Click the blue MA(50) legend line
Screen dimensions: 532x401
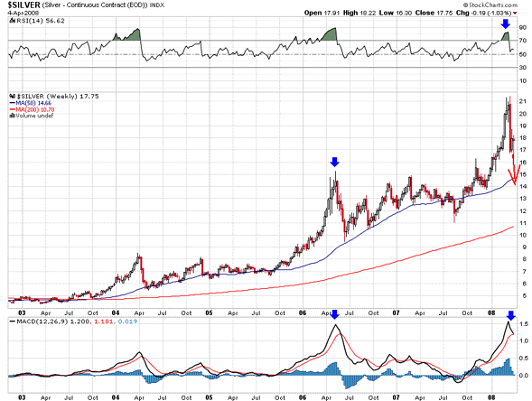(x=13, y=103)
